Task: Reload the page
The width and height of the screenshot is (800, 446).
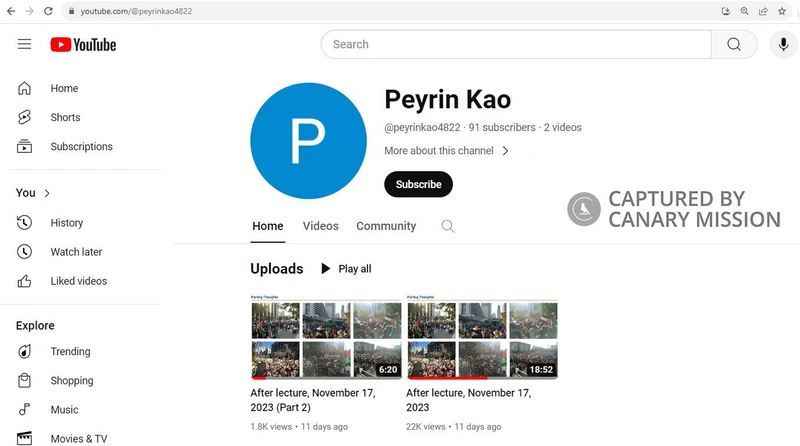Action: (x=48, y=11)
